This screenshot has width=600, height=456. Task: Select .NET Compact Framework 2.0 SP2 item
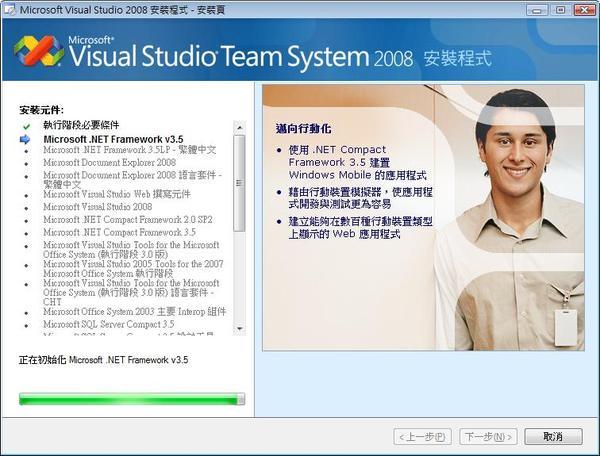click(128, 220)
